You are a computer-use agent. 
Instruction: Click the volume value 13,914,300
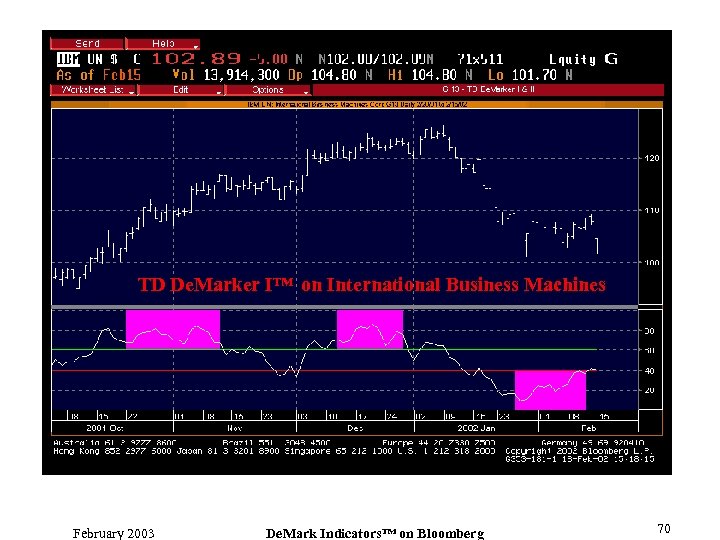point(242,75)
